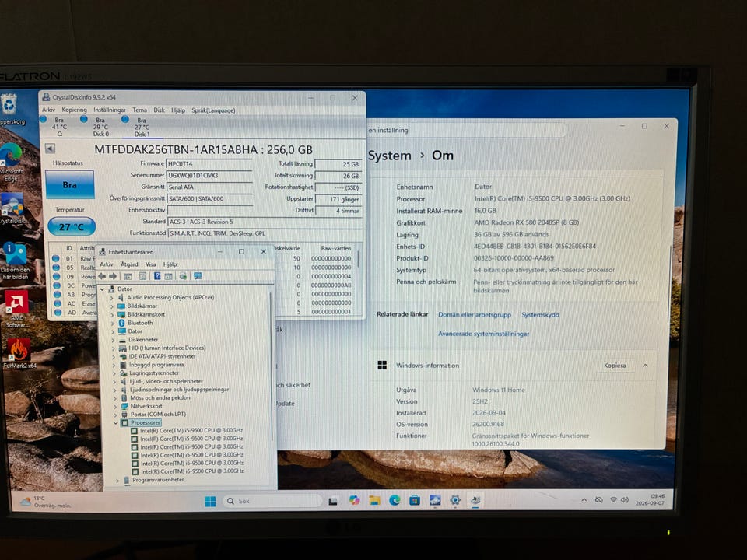The image size is (747, 560).
Task: Click the Update driver icon in Device Manager toolbar
Action: point(182,276)
